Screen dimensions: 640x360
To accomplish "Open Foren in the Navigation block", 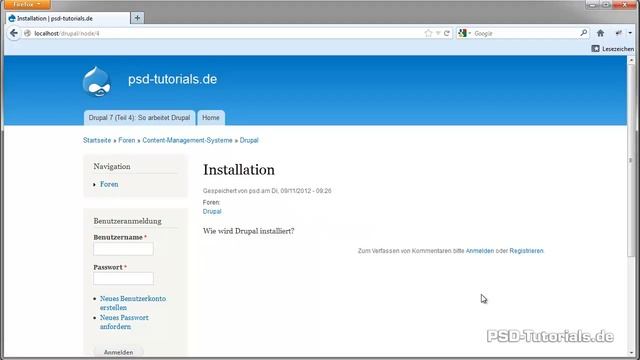I will point(109,184).
